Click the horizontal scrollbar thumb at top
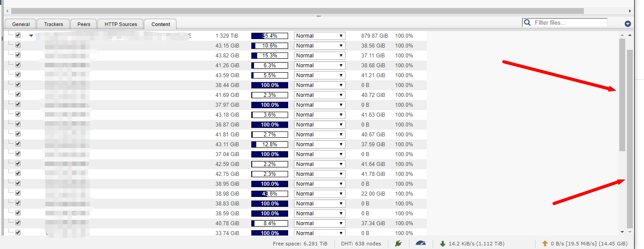644x249 pixels. [x=298, y=10]
